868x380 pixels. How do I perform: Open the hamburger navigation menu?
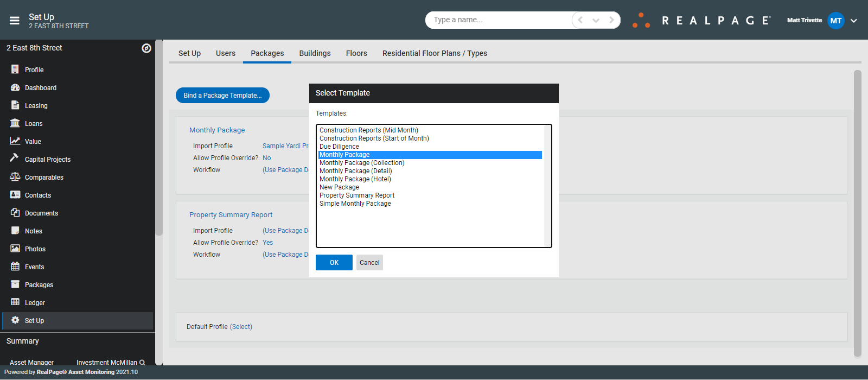[15, 21]
